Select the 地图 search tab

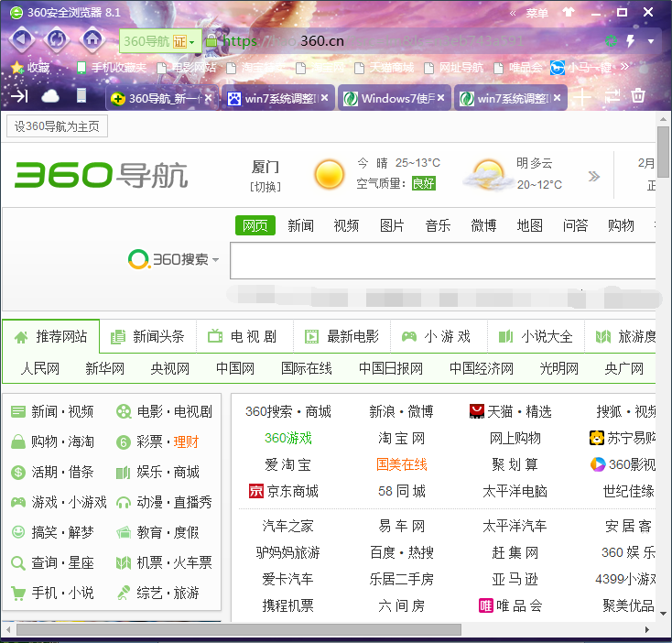(529, 225)
